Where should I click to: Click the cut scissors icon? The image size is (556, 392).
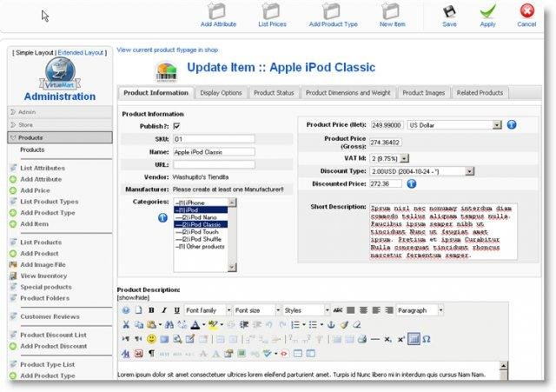tap(126, 324)
